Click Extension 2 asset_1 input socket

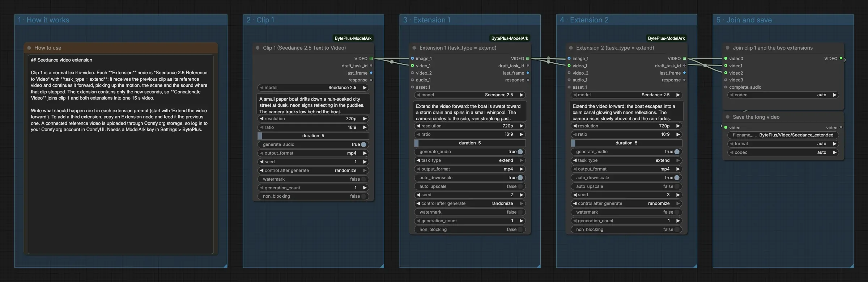coord(569,87)
